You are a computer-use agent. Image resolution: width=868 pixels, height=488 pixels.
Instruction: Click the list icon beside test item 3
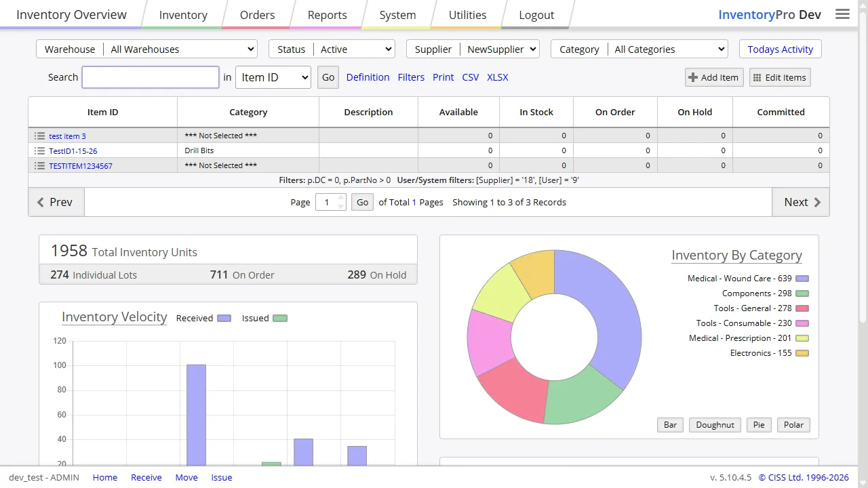tap(39, 136)
